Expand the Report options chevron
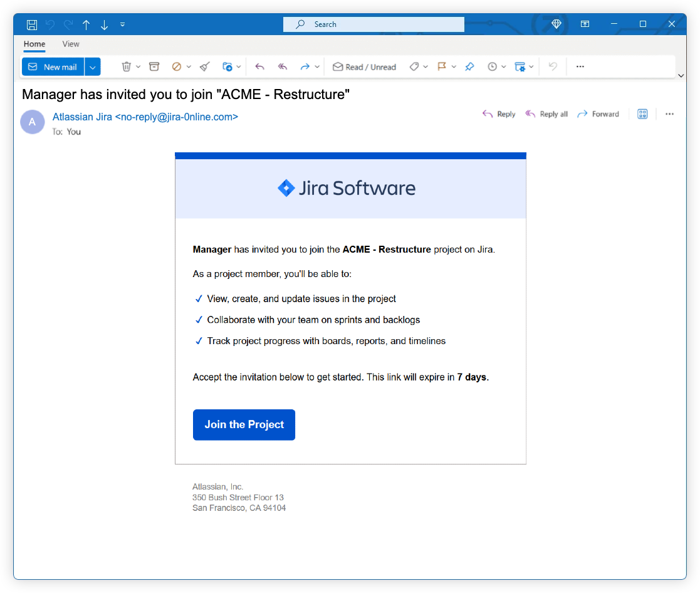This screenshot has height=593, width=700. pos(189,67)
